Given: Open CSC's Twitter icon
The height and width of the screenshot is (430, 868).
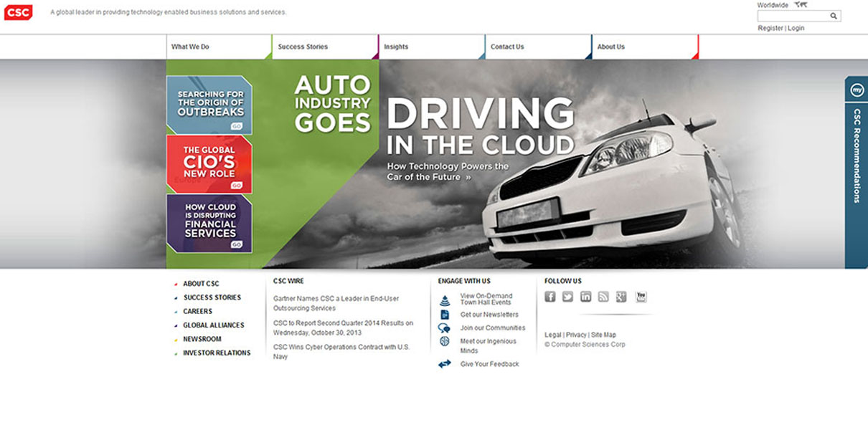Looking at the screenshot, I should click(568, 297).
